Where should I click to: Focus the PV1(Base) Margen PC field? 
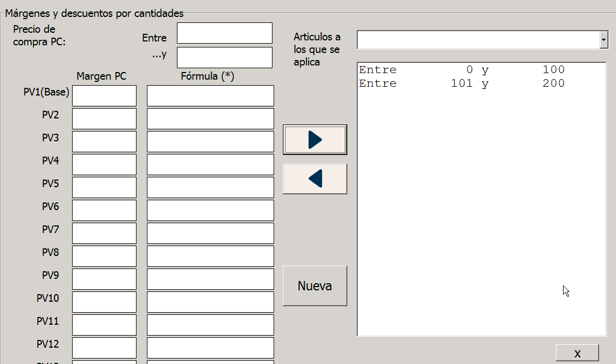click(104, 96)
